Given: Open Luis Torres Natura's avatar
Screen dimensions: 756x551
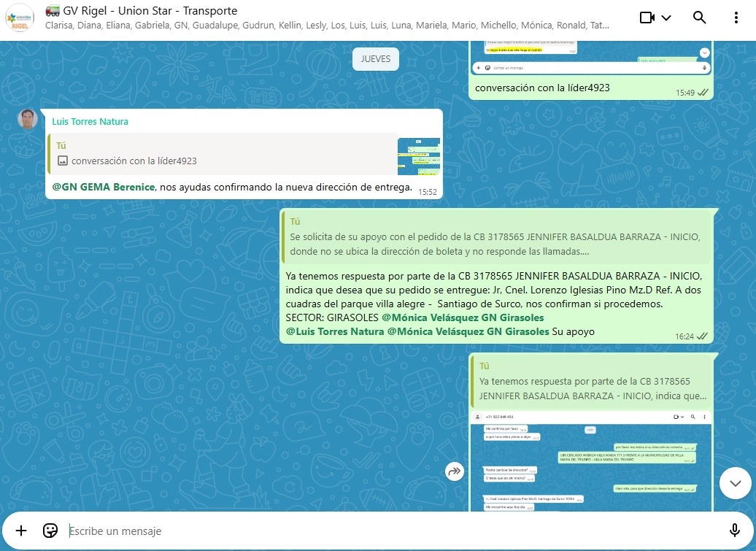Looking at the screenshot, I should tap(28, 120).
